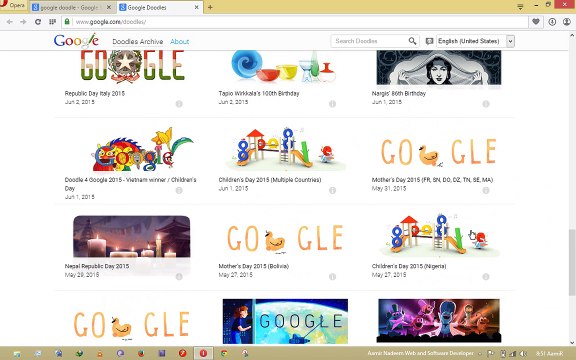Viewport: 576px width, 360px height.
Task: Close the 'google doodle' search tab
Action: coord(109,7)
